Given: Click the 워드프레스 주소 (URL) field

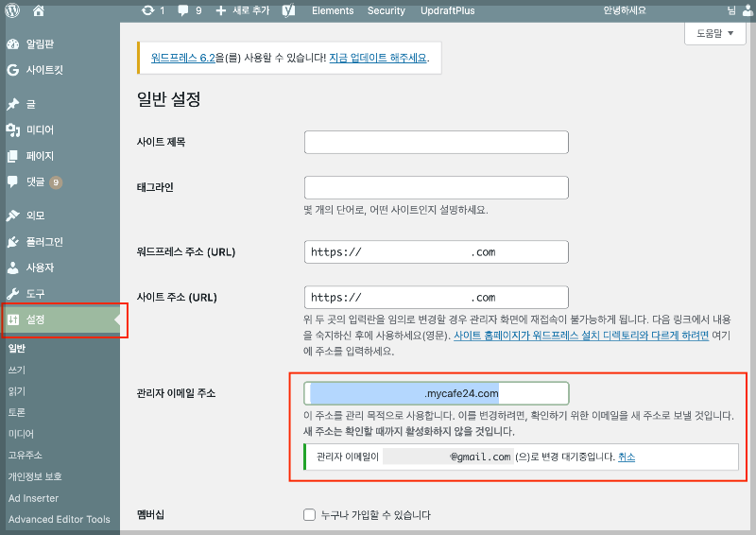Looking at the screenshot, I should point(437,251).
